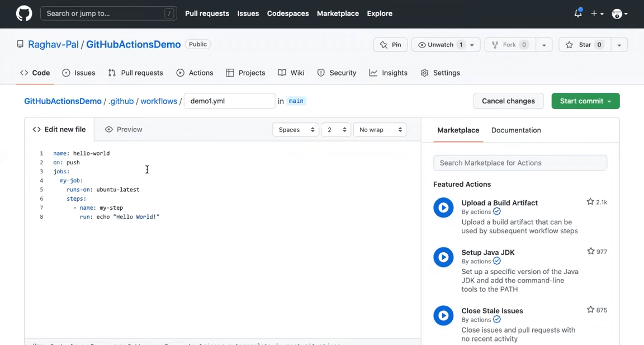
Task: Go to Marketplace in top navigation
Action: click(x=338, y=13)
